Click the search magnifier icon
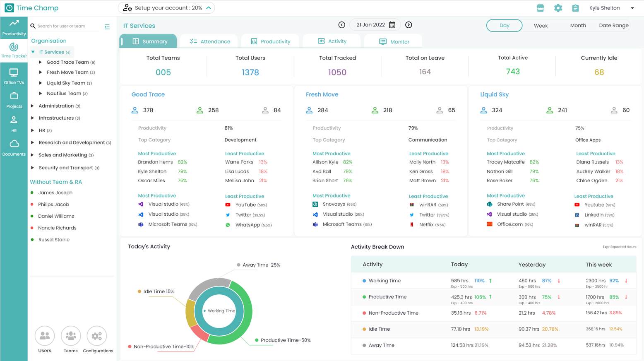This screenshot has width=644, height=361. (33, 26)
